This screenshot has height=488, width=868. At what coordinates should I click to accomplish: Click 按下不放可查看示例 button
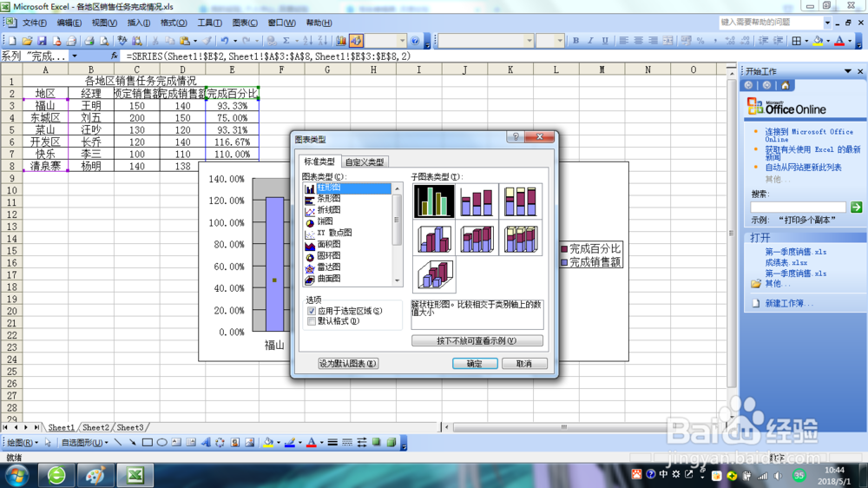click(x=477, y=340)
